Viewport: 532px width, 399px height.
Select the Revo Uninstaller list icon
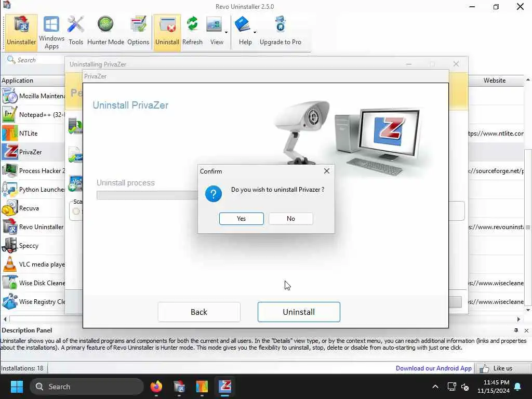coord(9,227)
